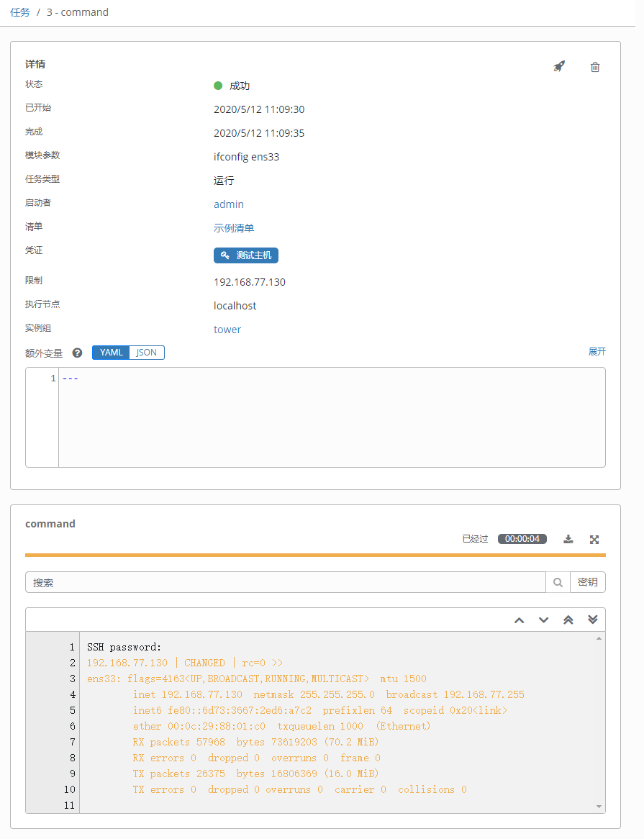
Task: Click the red trash delete icon
Action: pyautogui.click(x=595, y=67)
